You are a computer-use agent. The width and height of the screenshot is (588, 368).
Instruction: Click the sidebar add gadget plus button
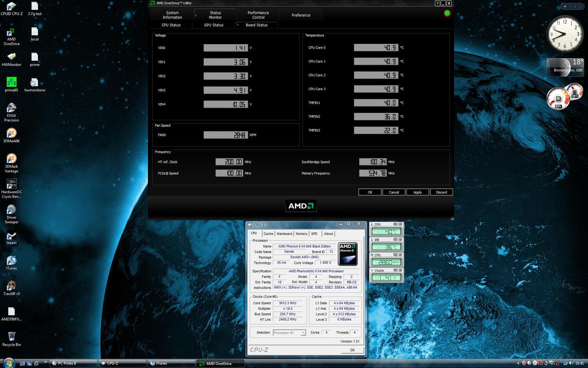[565, 6]
